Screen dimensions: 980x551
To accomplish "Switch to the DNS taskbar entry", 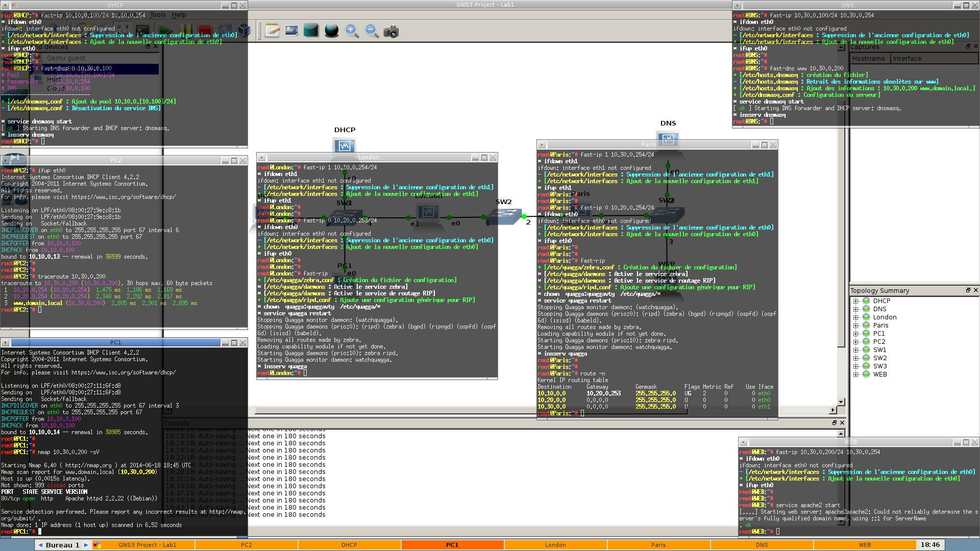I will (x=762, y=545).
